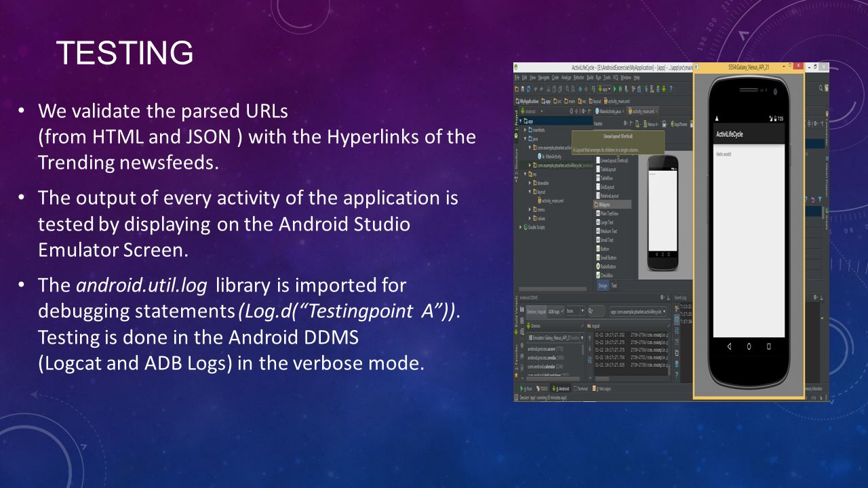
Task: Select Small Button widget in the Palette
Action: [608, 258]
